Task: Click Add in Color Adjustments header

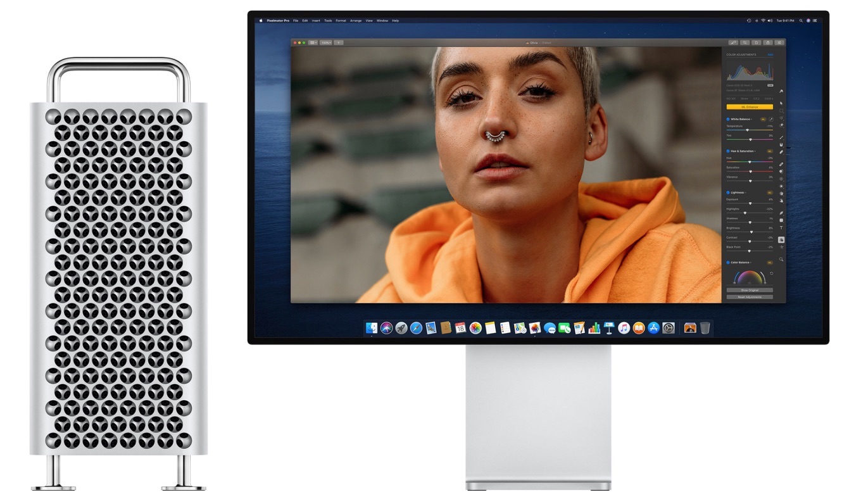Action: (770, 54)
